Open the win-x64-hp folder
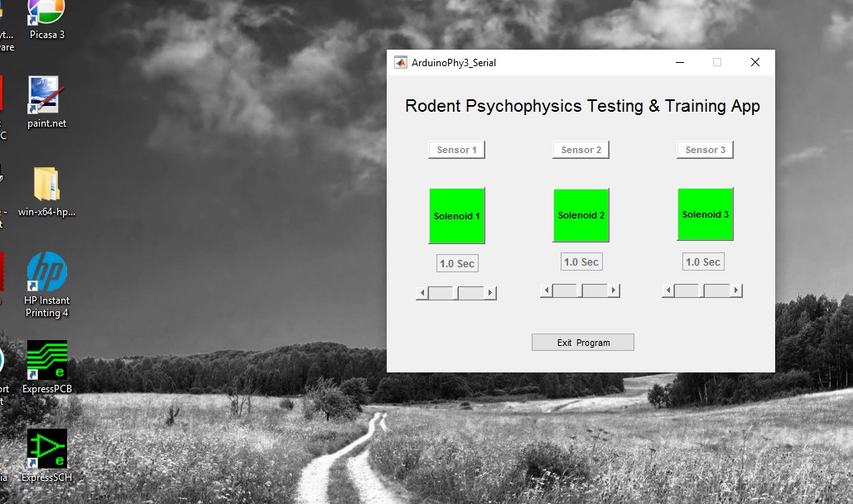 (x=46, y=184)
